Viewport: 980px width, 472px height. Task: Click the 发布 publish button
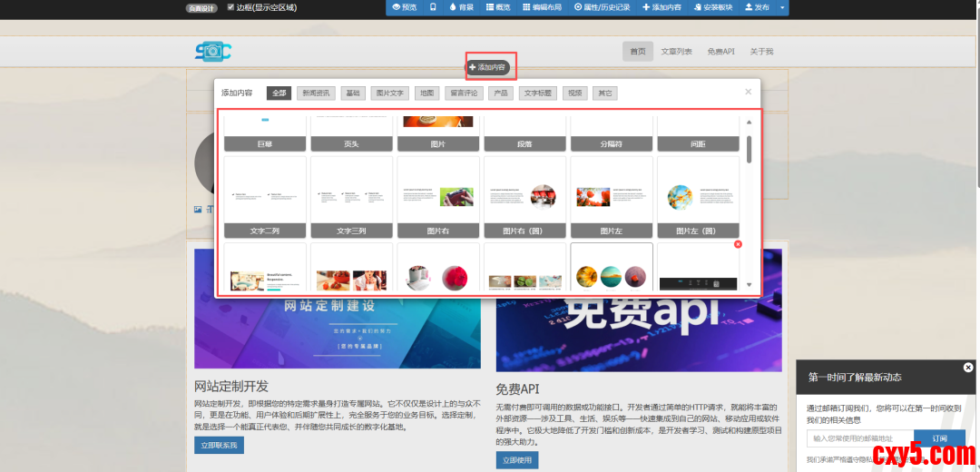(x=757, y=7)
